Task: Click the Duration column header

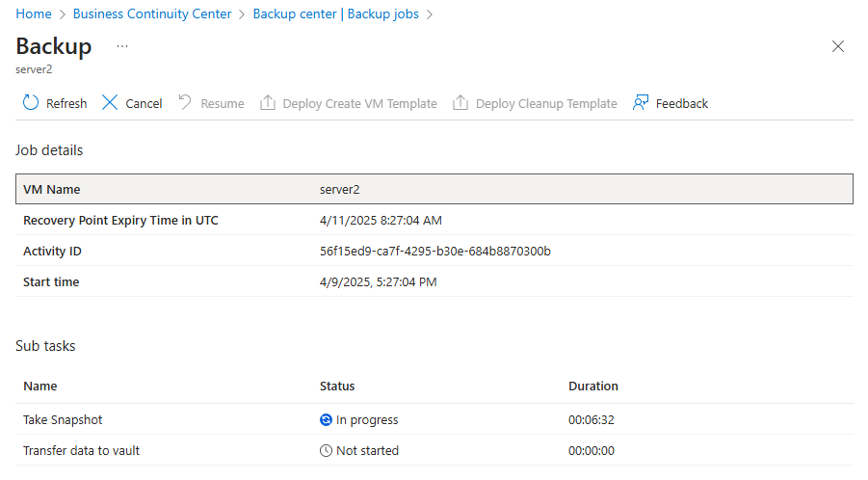Action: 592,387
